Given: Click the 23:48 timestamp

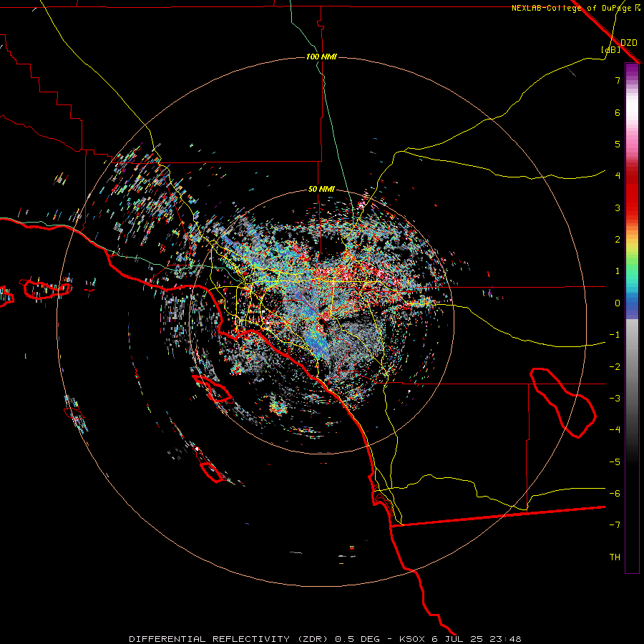Looking at the screenshot, I should pyautogui.click(x=507, y=639).
